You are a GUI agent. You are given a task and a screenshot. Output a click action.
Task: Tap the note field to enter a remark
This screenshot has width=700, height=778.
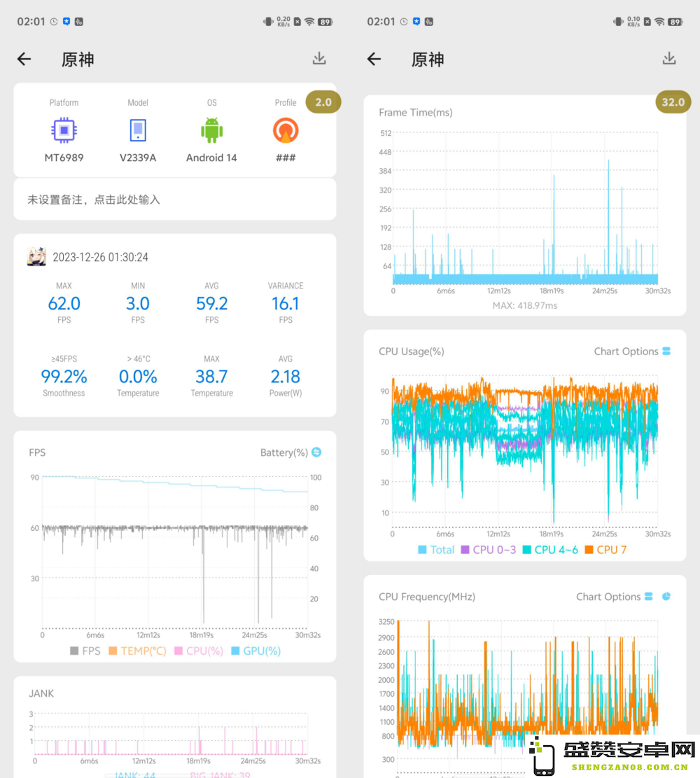174,200
